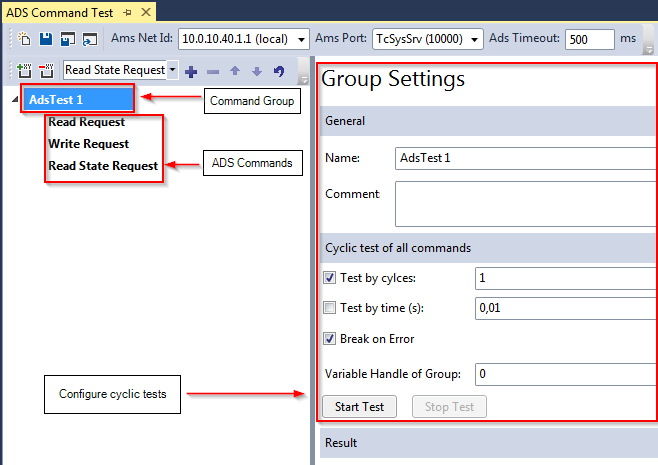The height and width of the screenshot is (465, 658).
Task: Select Write Request in the tree
Action: (89, 144)
